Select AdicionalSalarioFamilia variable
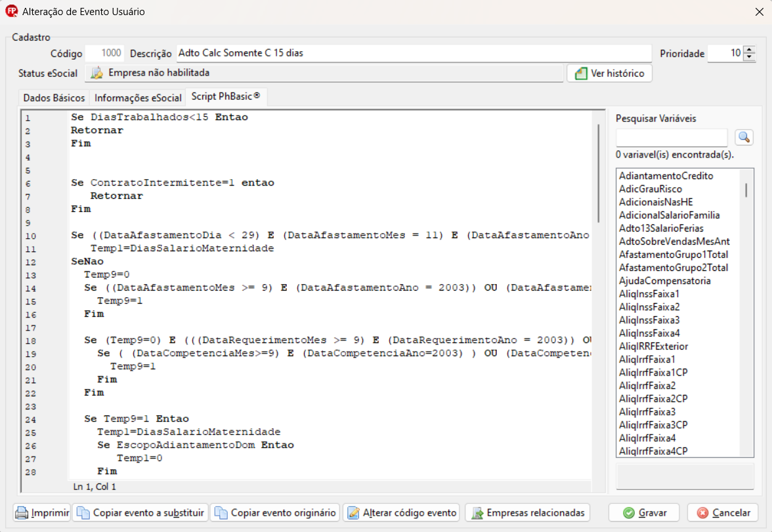This screenshot has height=532, width=772. pos(669,215)
